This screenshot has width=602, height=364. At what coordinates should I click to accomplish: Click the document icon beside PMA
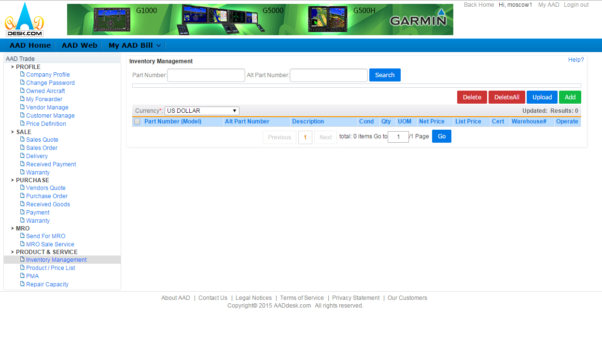(22, 276)
